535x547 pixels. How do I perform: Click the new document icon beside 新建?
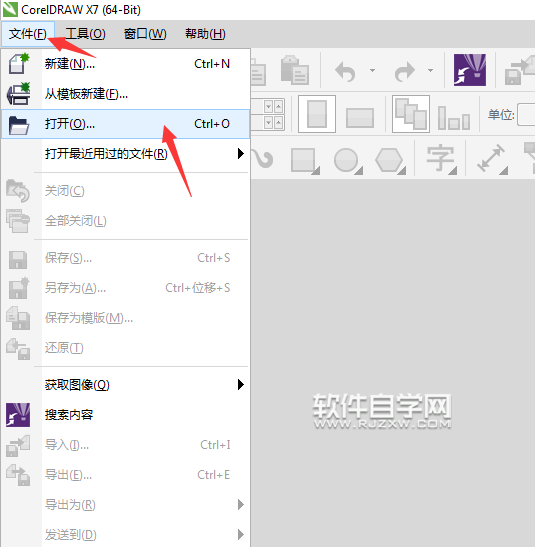(18, 63)
